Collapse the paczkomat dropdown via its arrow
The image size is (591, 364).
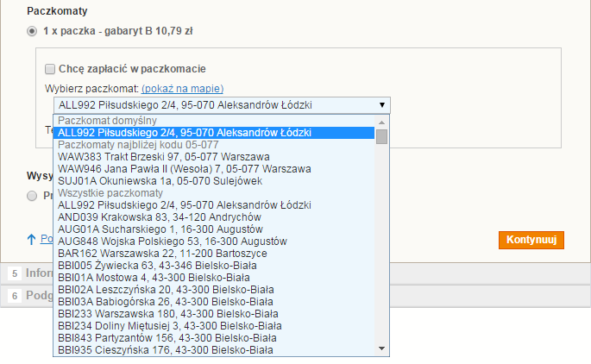pyautogui.click(x=382, y=105)
